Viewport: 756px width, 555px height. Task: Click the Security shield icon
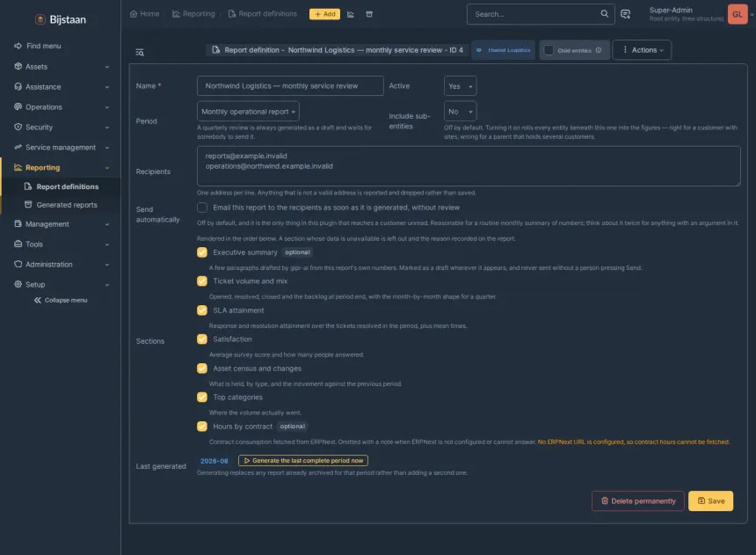click(x=18, y=127)
